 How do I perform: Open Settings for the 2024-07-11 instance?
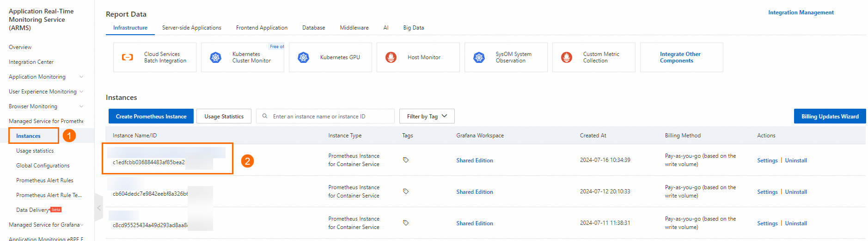[767, 223]
